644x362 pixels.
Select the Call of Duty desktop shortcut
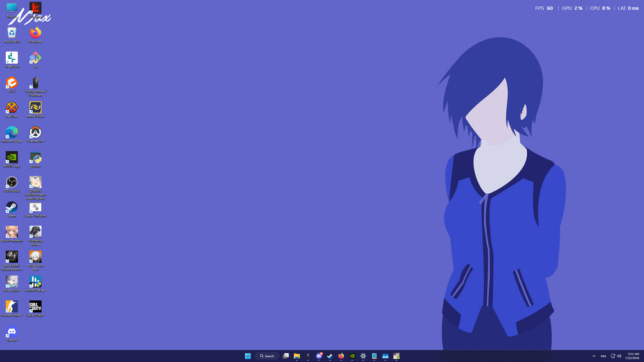coord(35,309)
